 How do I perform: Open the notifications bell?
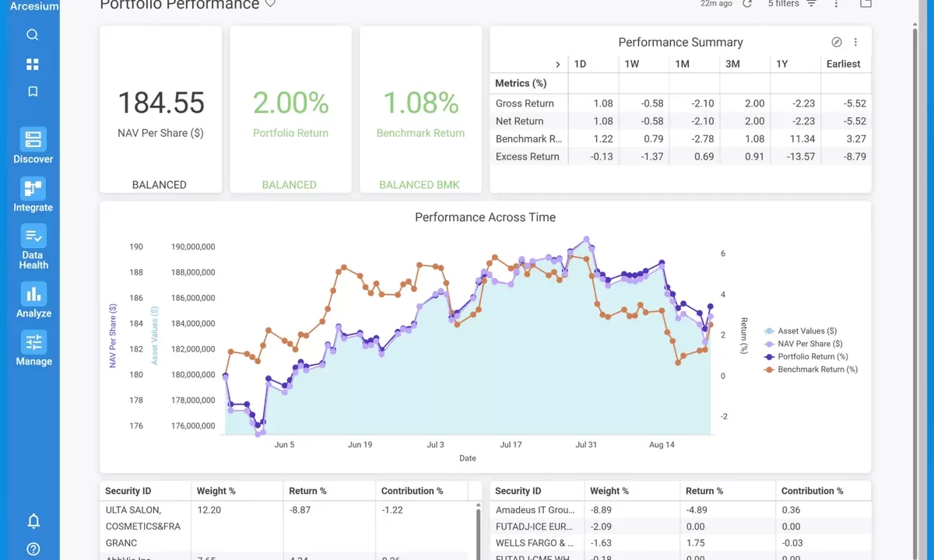(x=33, y=521)
